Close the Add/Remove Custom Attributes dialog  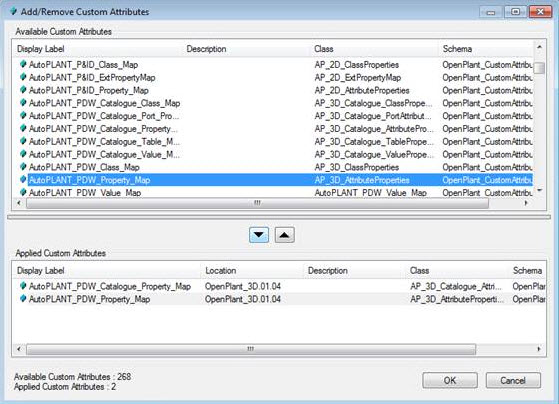pos(540,12)
